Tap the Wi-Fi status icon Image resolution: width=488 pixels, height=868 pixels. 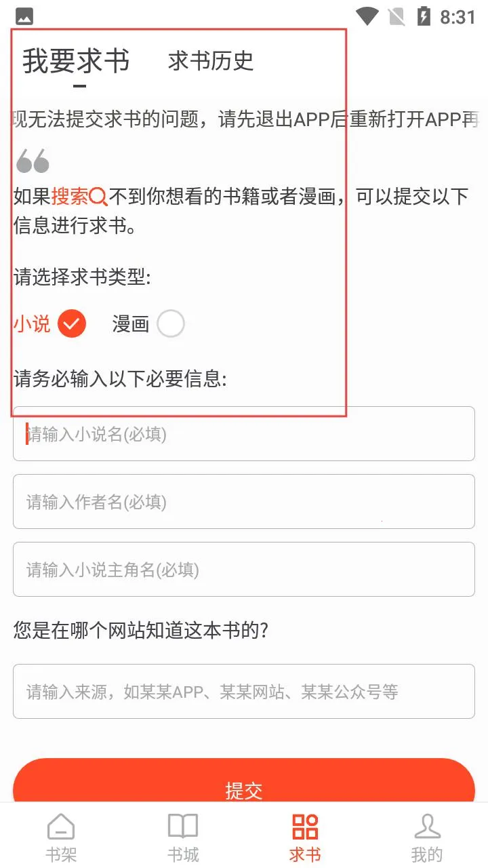click(x=367, y=16)
